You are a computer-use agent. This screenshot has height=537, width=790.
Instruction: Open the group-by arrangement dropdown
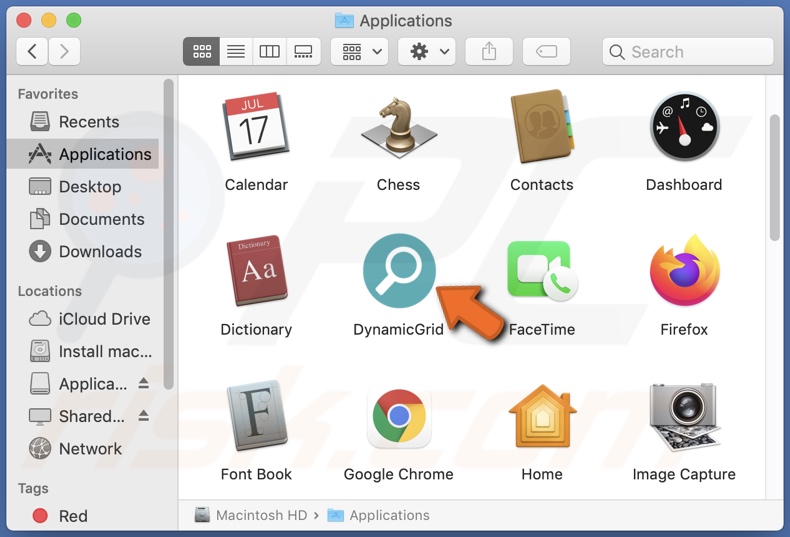pos(360,51)
